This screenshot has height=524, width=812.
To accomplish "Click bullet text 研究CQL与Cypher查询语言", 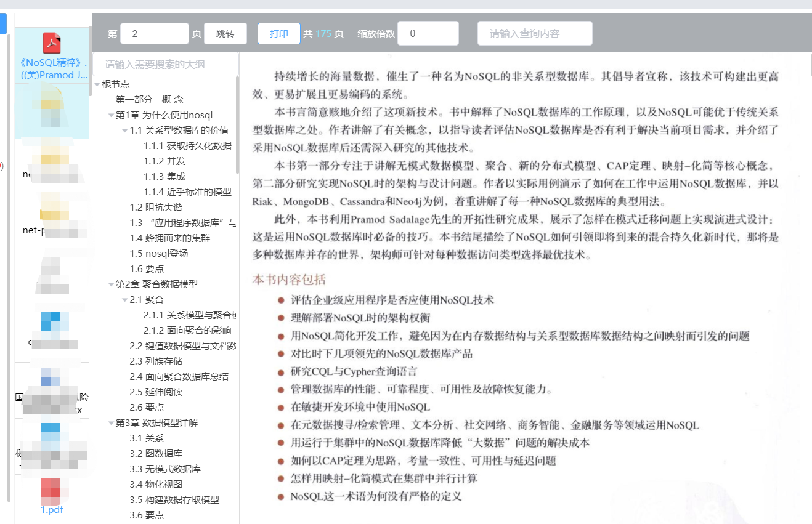I will [x=354, y=371].
